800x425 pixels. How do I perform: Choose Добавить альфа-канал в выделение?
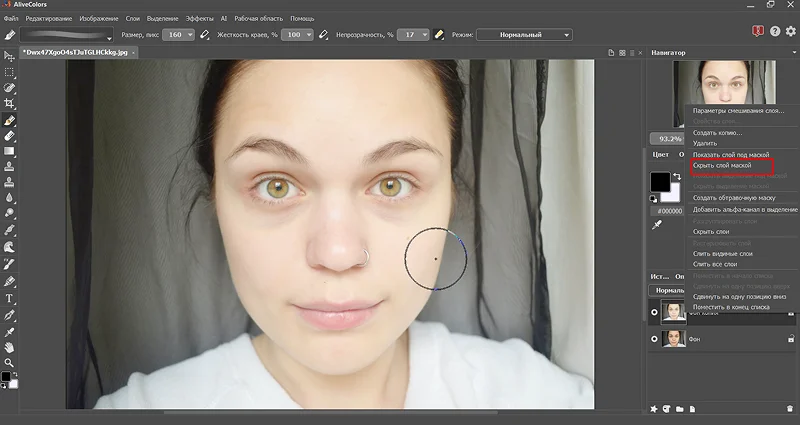point(745,210)
